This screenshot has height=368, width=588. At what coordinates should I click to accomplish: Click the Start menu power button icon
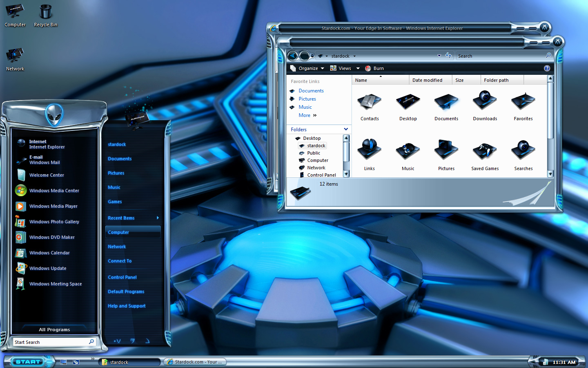(117, 341)
